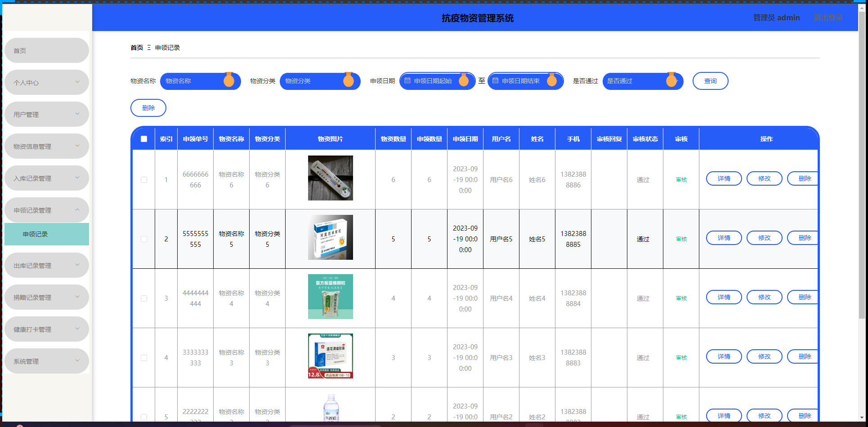Viewport: 868px width, 427px height.
Task: Expand the 物资信息管理 sidebar menu
Action: [47, 146]
